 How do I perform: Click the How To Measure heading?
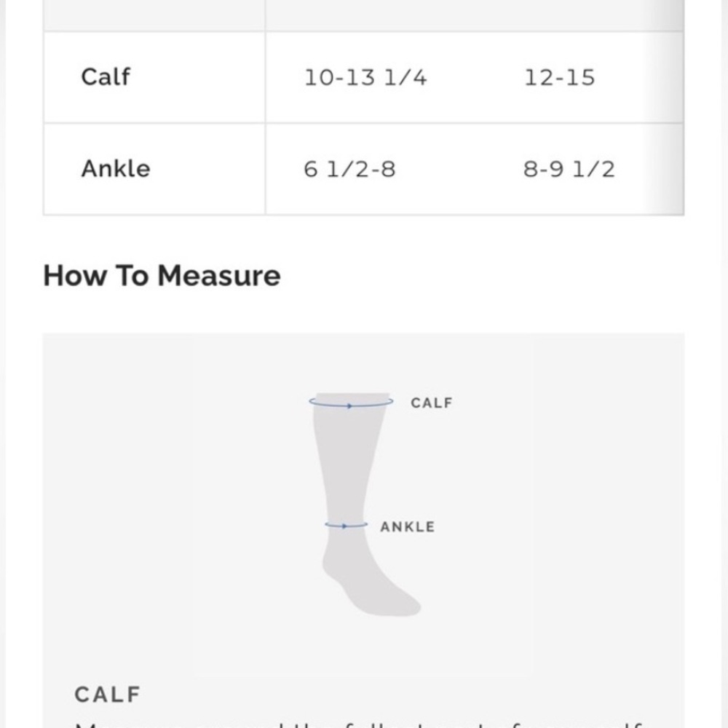tap(162, 275)
